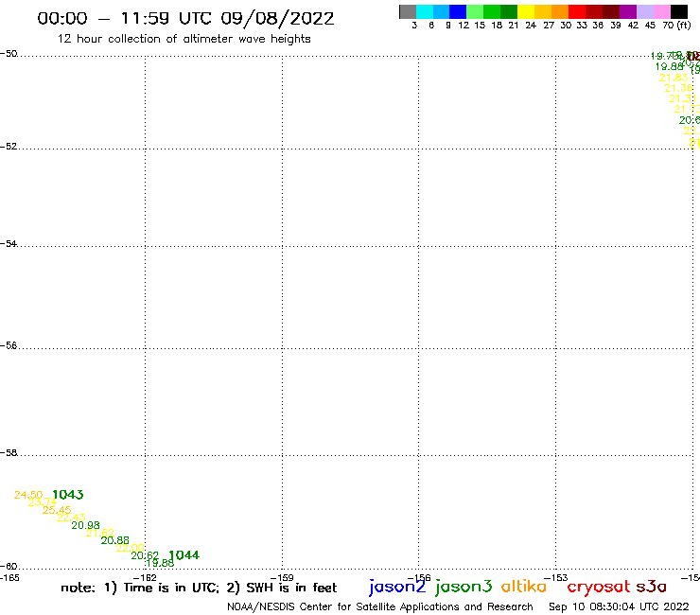The width and height of the screenshot is (700, 615).
Task: Click the legend label '12'
Action: 464,26
